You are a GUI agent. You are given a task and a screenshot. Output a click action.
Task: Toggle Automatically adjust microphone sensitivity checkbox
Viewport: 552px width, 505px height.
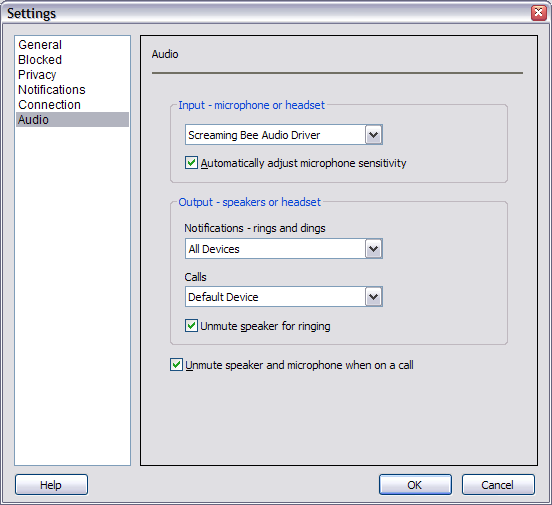pyautogui.click(x=192, y=163)
